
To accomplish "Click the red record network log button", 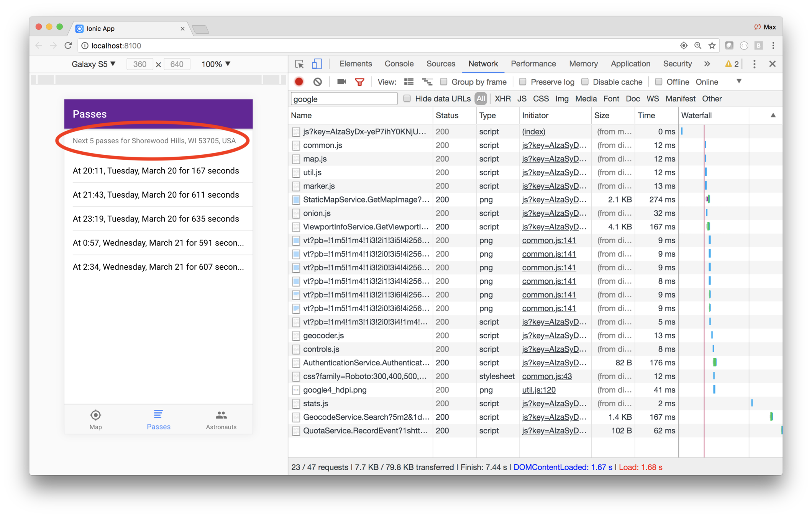I will coord(299,82).
